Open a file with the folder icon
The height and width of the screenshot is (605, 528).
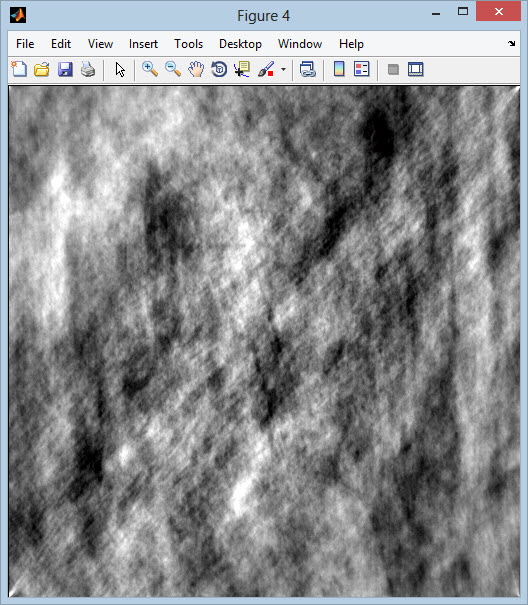(42, 70)
